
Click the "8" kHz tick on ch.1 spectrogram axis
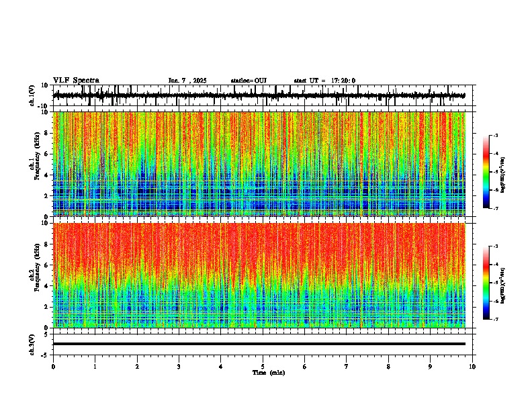click(x=47, y=133)
